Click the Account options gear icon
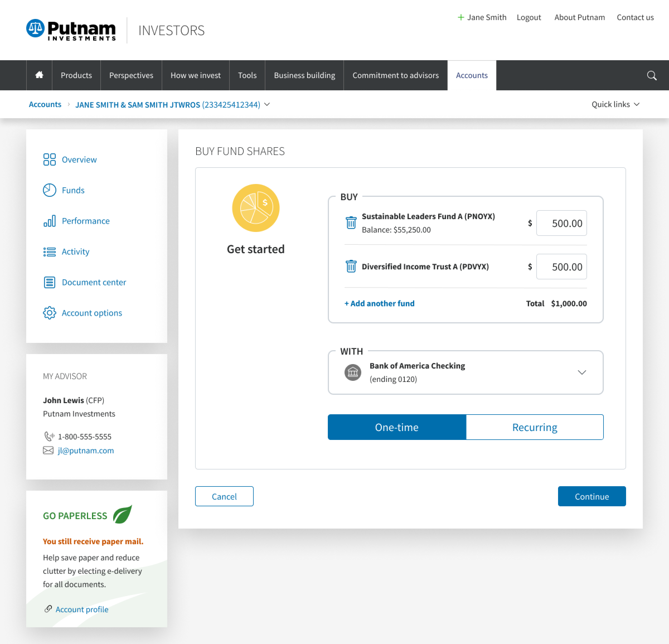Screen dimensions: 669x644 pyautogui.click(x=50, y=313)
